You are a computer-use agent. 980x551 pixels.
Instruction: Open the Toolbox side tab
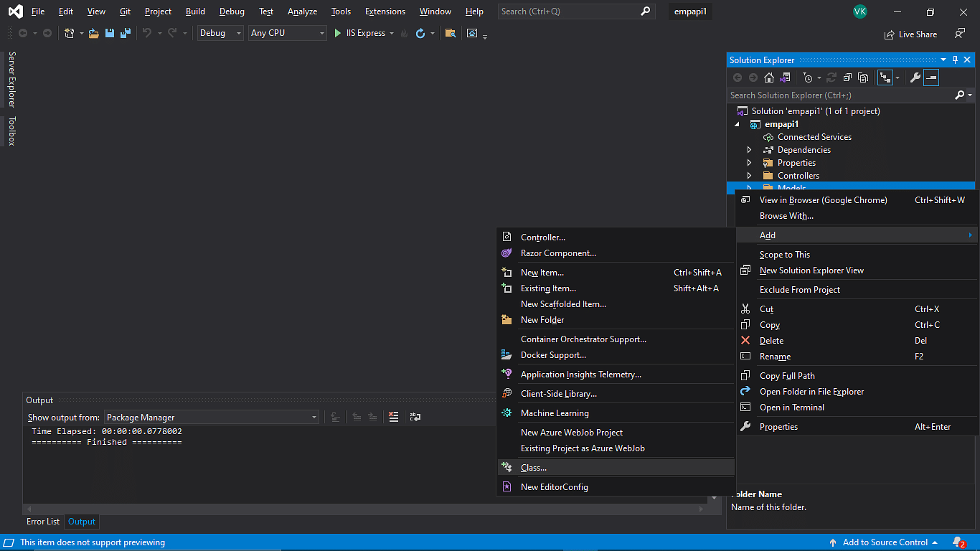click(x=11, y=131)
